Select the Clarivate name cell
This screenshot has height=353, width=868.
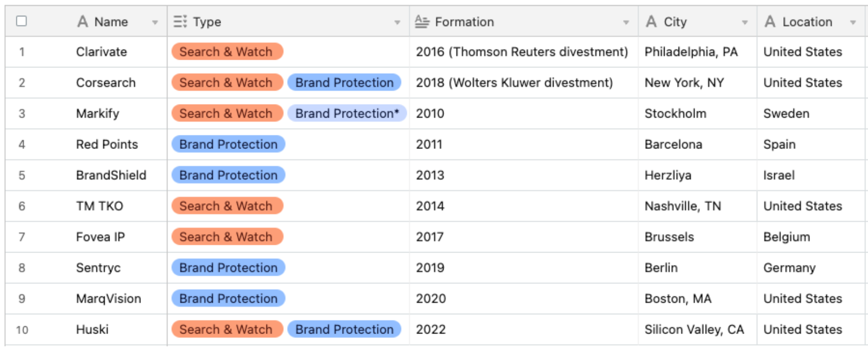pyautogui.click(x=101, y=52)
